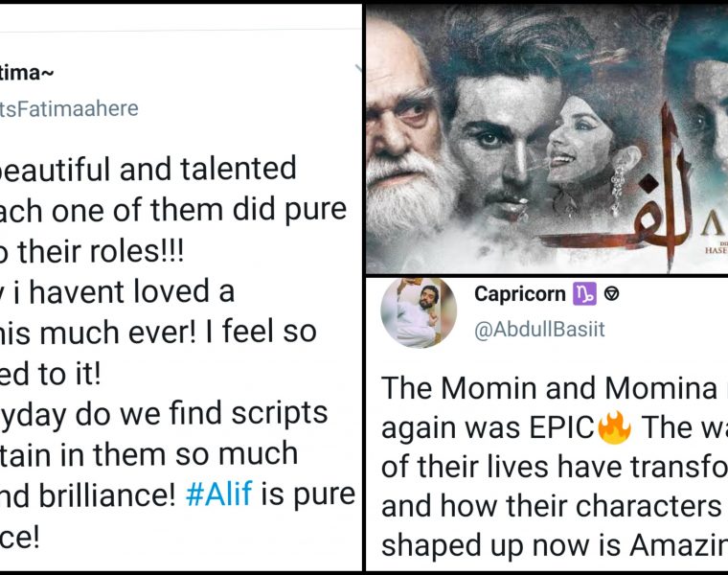Image resolution: width=728 pixels, height=575 pixels.
Task: Open the @AbdullBasiit profile handle
Action: [539, 330]
